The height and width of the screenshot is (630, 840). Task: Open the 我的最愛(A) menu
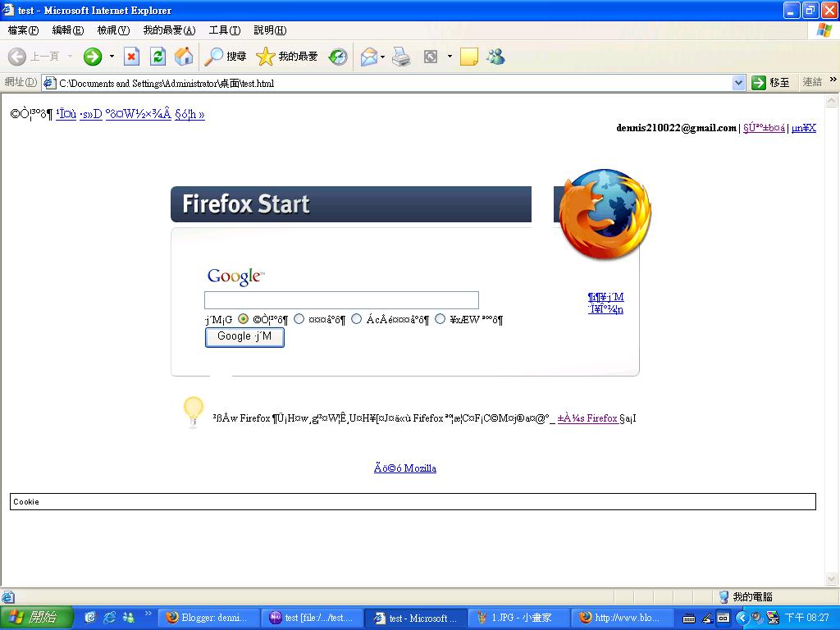169,30
